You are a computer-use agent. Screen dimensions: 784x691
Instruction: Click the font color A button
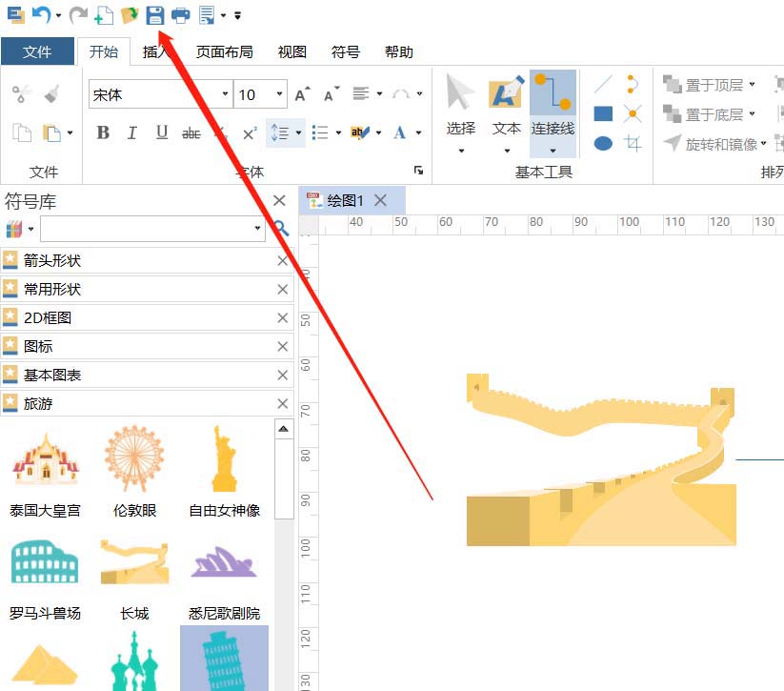(x=400, y=132)
